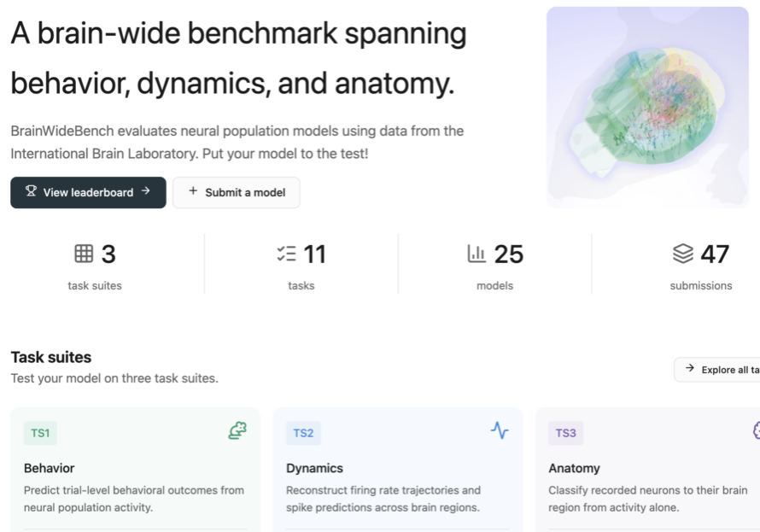This screenshot has width=760, height=532.
Task: Select the TS1 badge on Behavior card
Action: click(40, 433)
